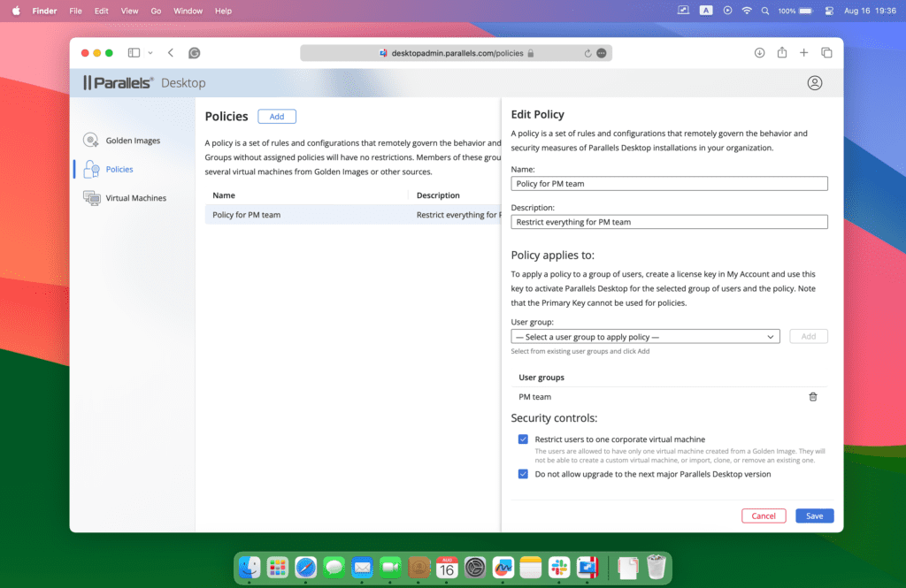Uncheck Restrict users to one corporate VM
The image size is (906, 588).
point(523,439)
